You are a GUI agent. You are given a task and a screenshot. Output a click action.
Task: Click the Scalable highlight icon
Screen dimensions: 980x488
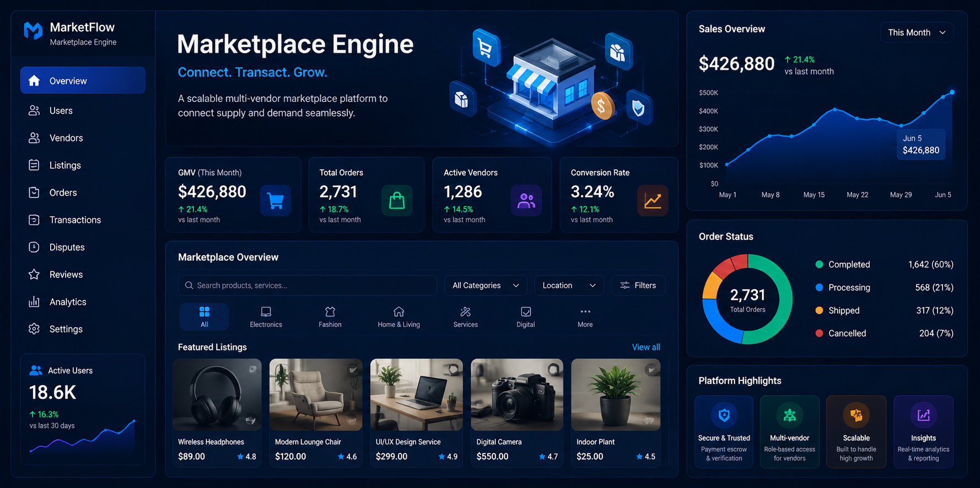pos(857,415)
